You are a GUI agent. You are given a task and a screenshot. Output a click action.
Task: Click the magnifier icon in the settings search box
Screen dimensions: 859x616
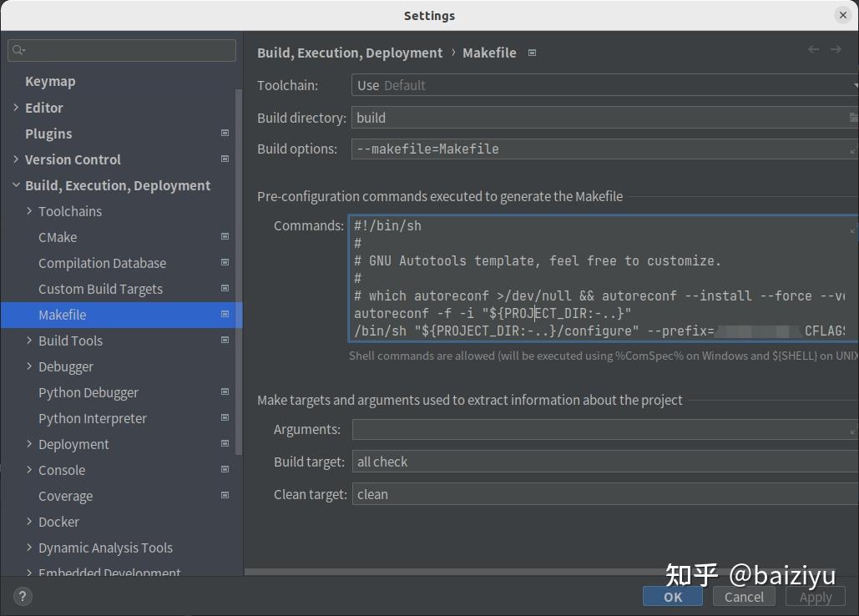18,50
